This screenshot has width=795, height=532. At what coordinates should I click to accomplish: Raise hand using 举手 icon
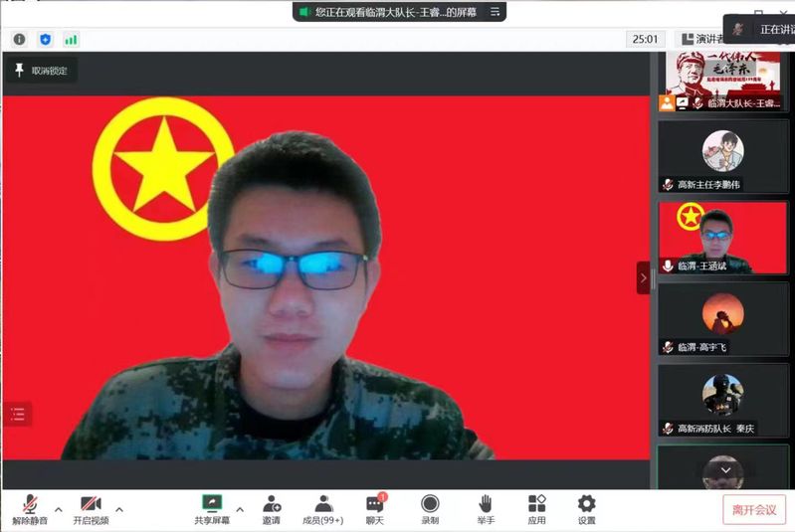tap(486, 510)
